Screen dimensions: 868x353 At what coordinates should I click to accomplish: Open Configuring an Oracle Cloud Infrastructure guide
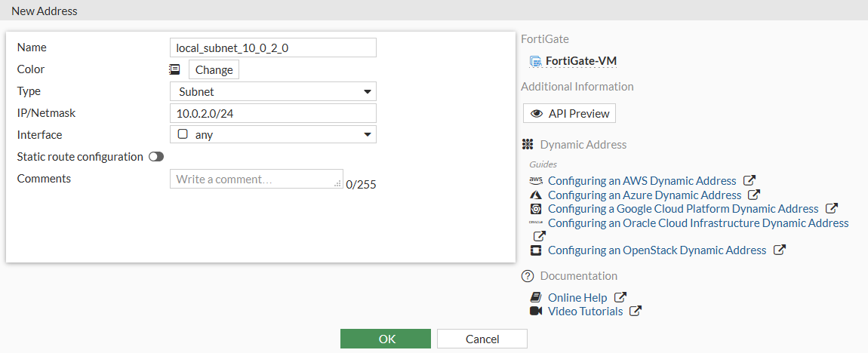click(697, 223)
